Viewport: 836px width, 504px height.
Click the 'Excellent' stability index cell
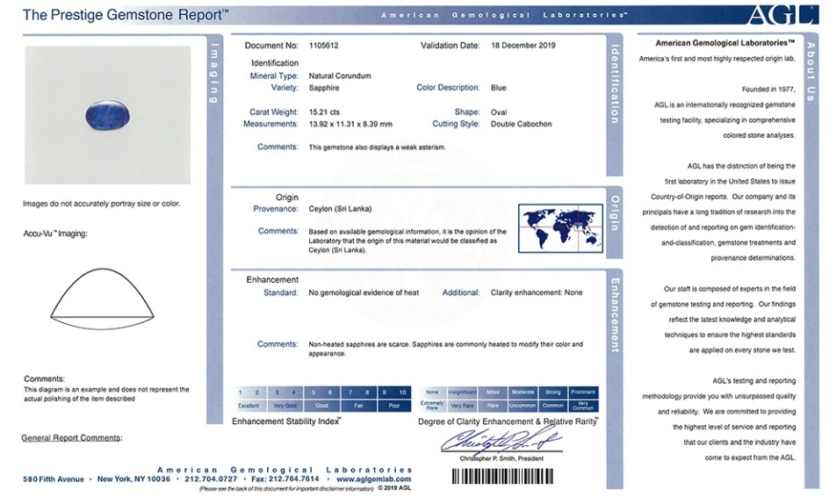click(249, 406)
